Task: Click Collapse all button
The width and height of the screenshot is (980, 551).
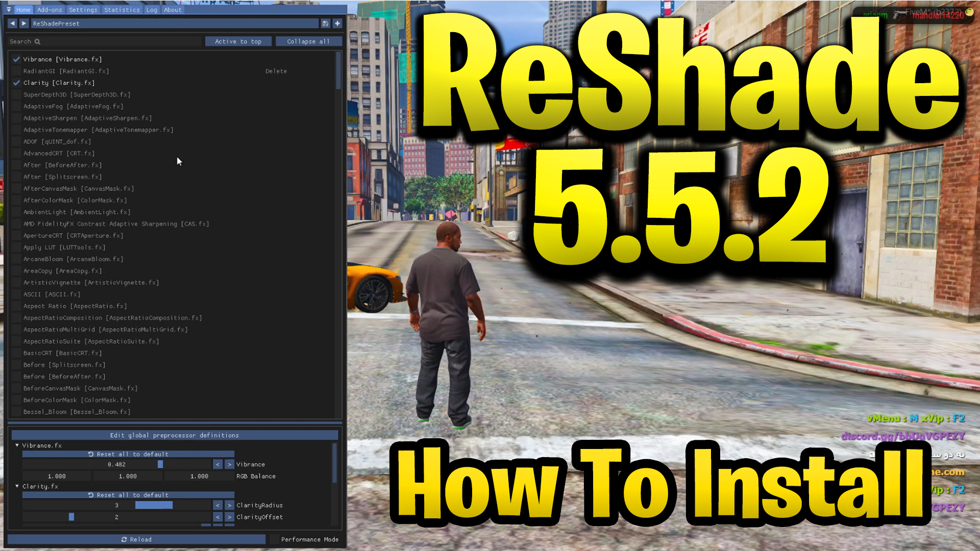Action: 308,41
